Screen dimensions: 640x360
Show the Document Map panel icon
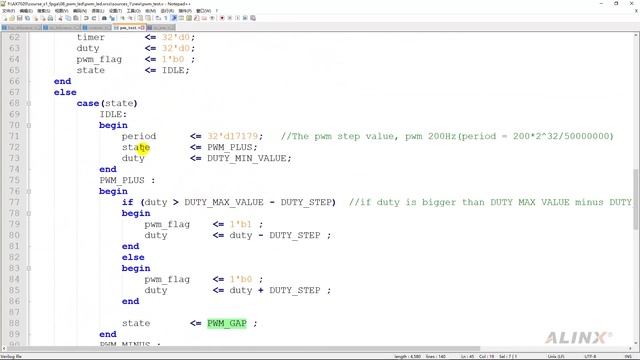(x=189, y=18)
